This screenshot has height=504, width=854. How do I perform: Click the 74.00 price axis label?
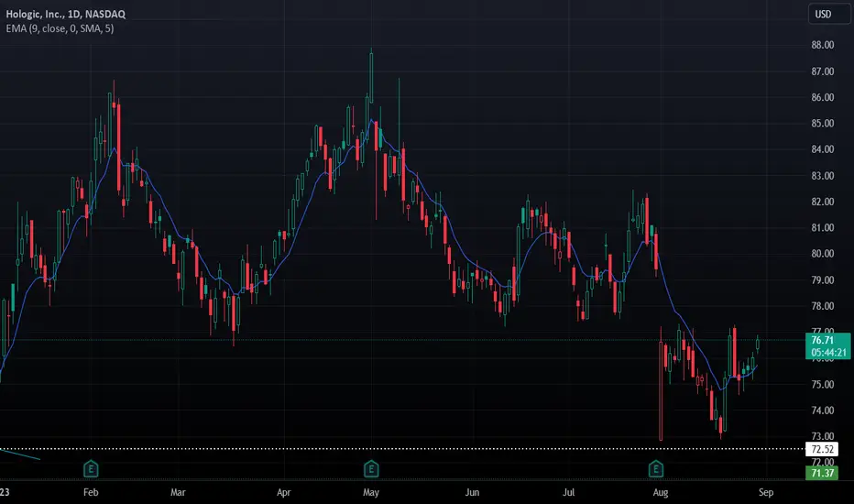823,411
